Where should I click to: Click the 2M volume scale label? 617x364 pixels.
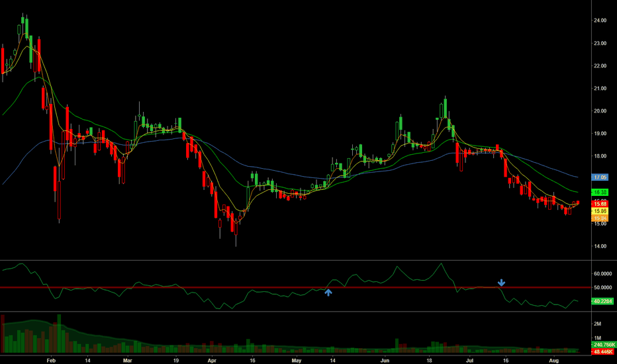597,324
